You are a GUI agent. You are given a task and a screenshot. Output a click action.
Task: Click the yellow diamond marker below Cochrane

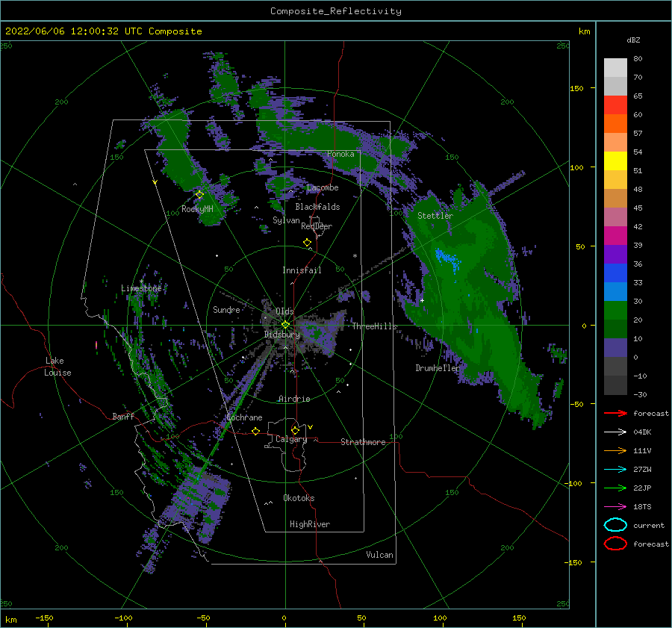click(x=255, y=431)
